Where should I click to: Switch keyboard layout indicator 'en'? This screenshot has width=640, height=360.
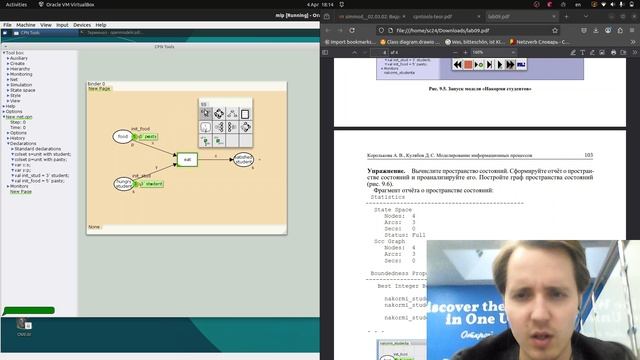click(x=578, y=4)
